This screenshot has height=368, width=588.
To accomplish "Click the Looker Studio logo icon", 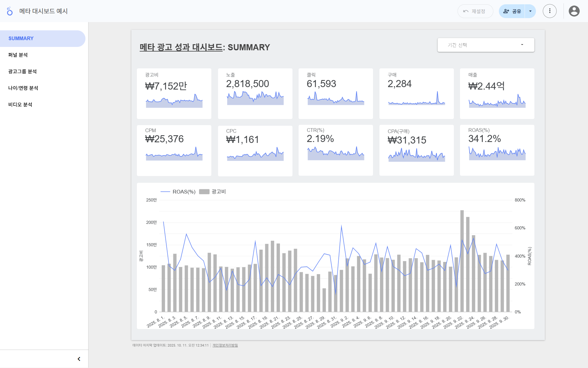I will click(10, 11).
